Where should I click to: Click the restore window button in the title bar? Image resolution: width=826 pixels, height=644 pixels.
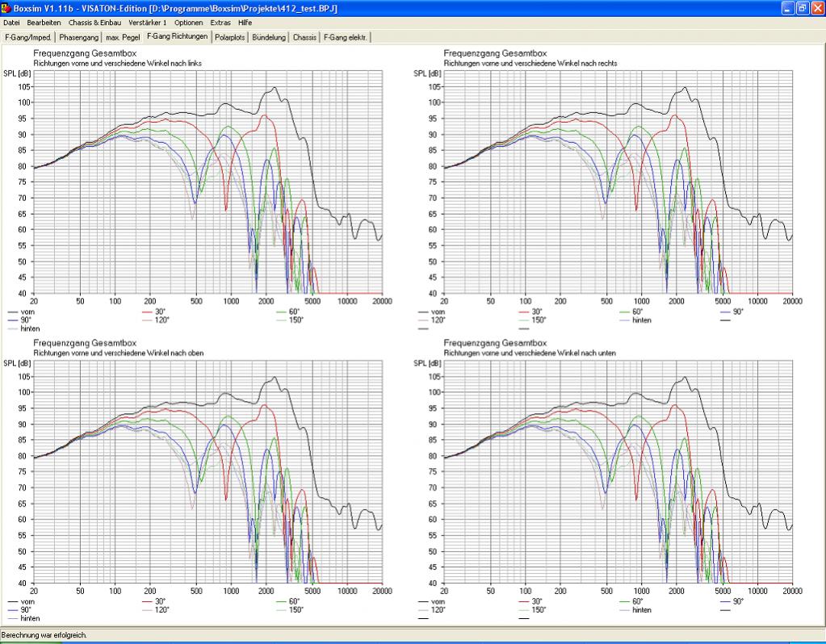802,8
